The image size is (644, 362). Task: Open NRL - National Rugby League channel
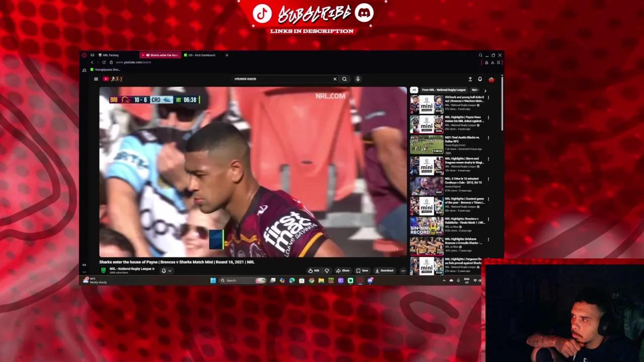click(131, 268)
